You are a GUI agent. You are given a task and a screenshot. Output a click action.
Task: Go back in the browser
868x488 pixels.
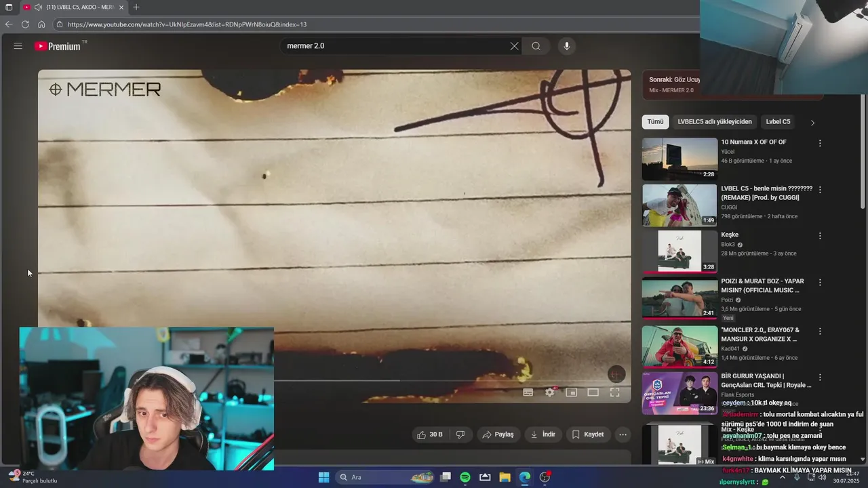coord(9,24)
